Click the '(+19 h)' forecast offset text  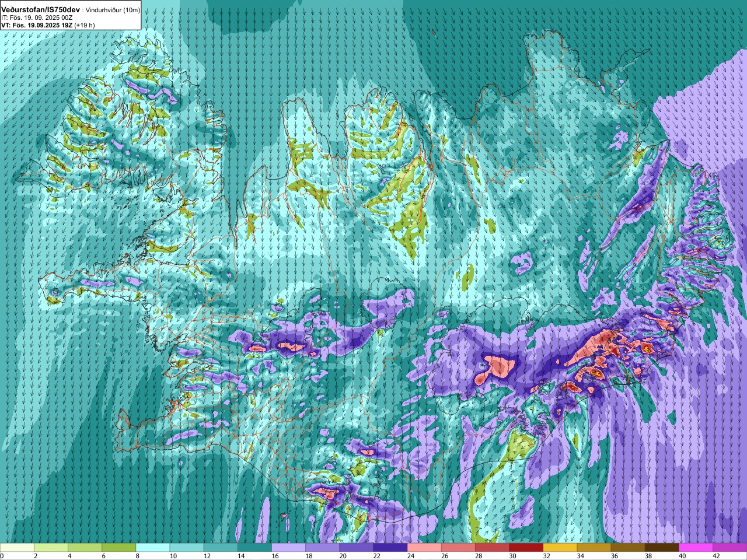tap(84, 25)
